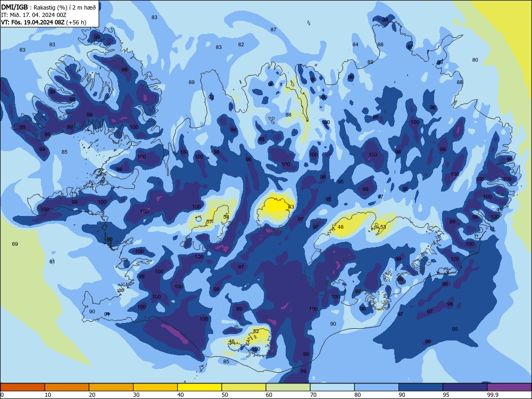The image size is (532, 399).
Task: Click the humidity value 53
Action: (383, 227)
